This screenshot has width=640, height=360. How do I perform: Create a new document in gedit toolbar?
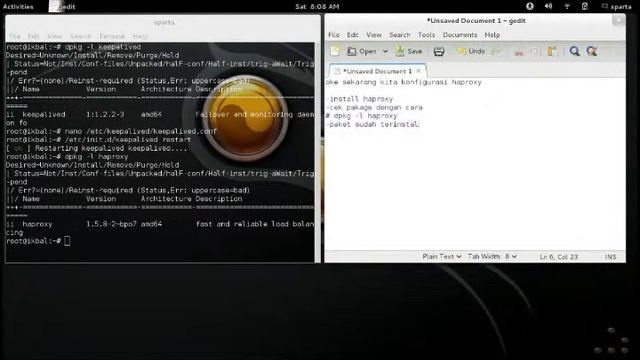coord(335,51)
